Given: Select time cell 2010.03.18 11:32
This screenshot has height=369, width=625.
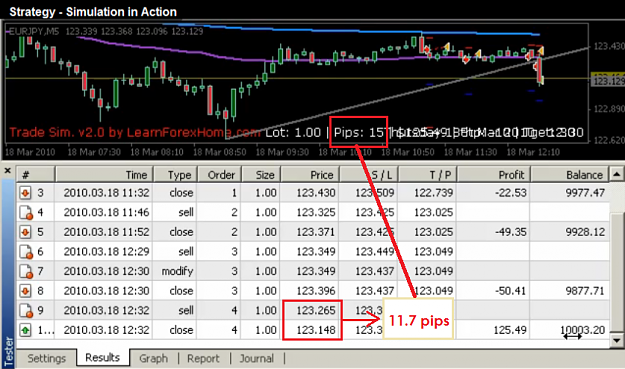Looking at the screenshot, I should (x=106, y=193).
